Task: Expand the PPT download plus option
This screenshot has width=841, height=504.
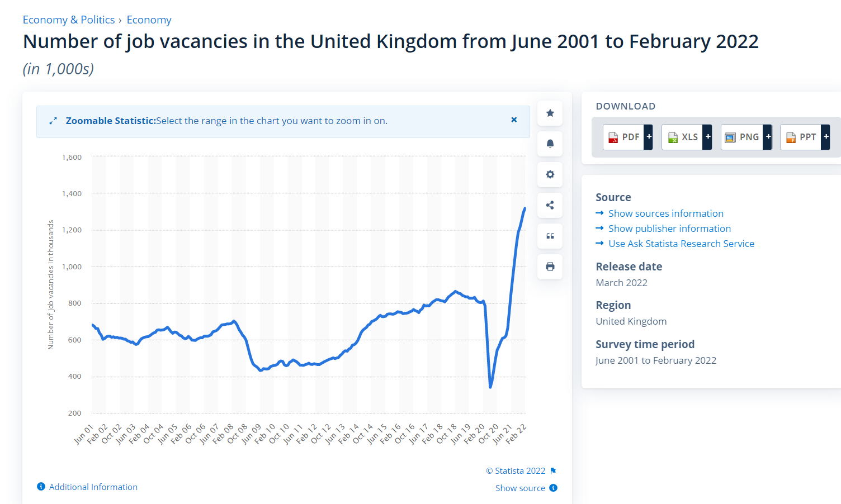Action: [x=826, y=137]
